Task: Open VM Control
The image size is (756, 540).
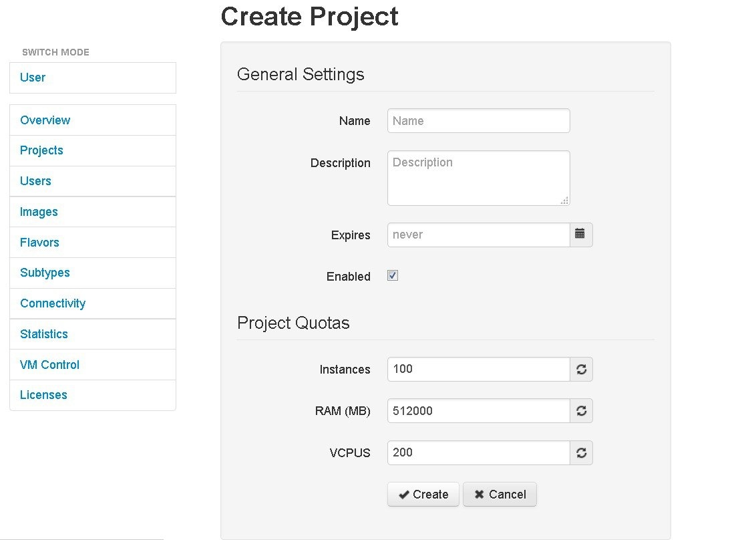Action: click(49, 365)
